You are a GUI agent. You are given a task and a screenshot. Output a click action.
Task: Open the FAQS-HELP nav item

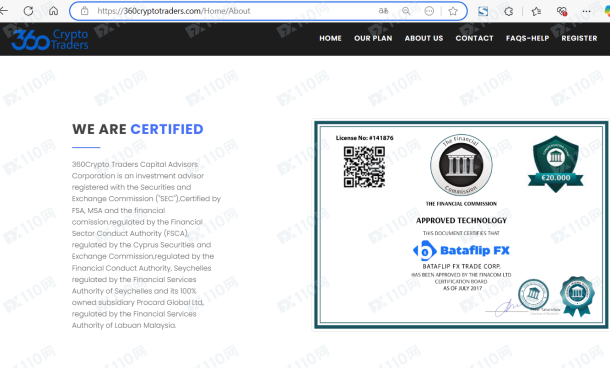pyautogui.click(x=528, y=38)
